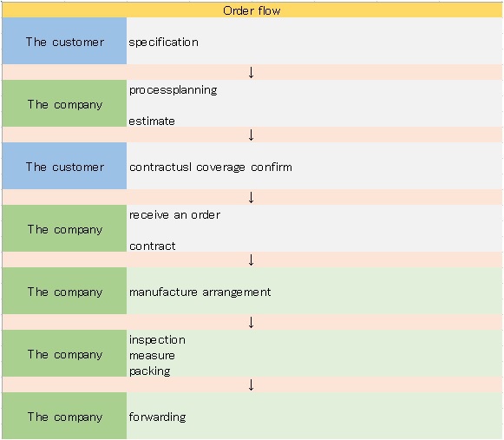Click the 'packing' text
Image resolution: width=504 pixels, height=440 pixels.
pos(150,371)
